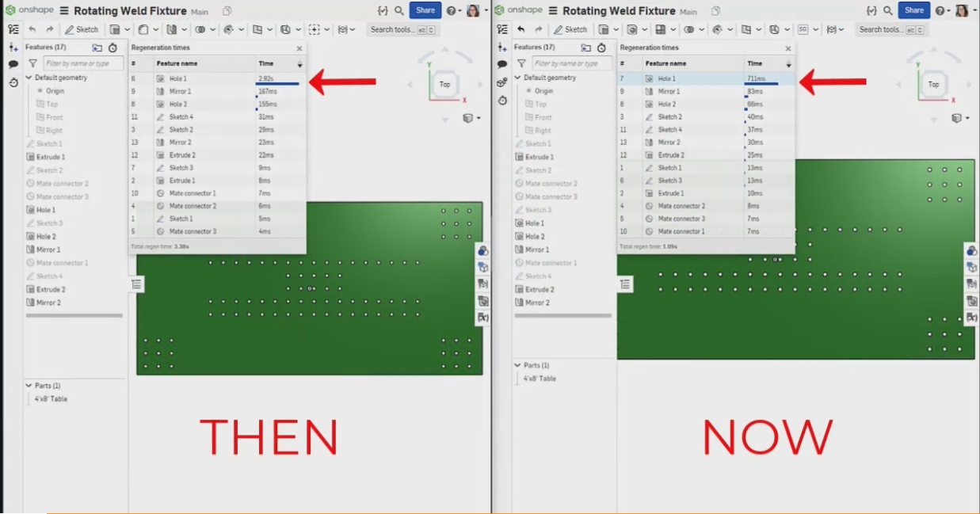Open the search magnifier in the left window header
Viewport: 980px width, 514px height.
pos(400,10)
